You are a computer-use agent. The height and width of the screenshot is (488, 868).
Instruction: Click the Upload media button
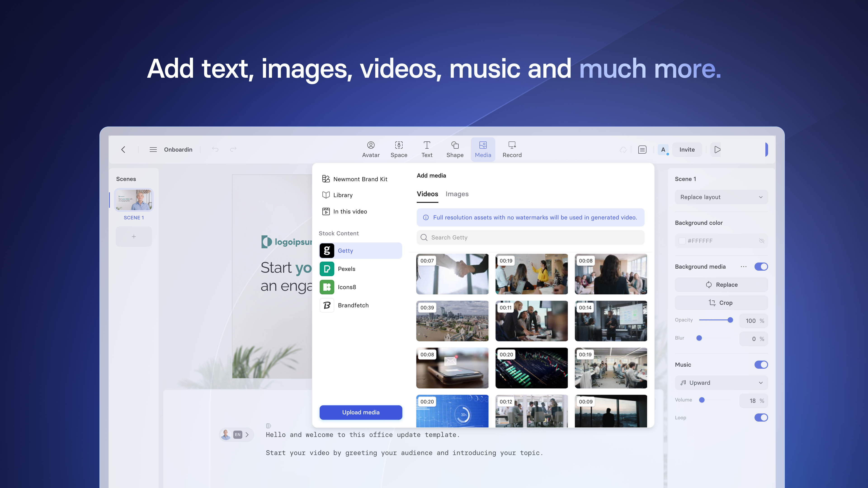361,412
